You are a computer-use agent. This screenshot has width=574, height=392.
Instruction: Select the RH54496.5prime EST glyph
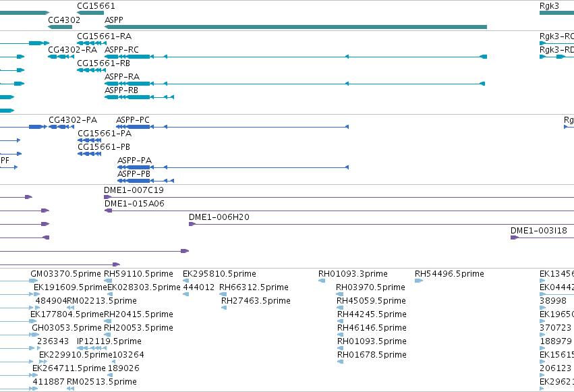419,281
